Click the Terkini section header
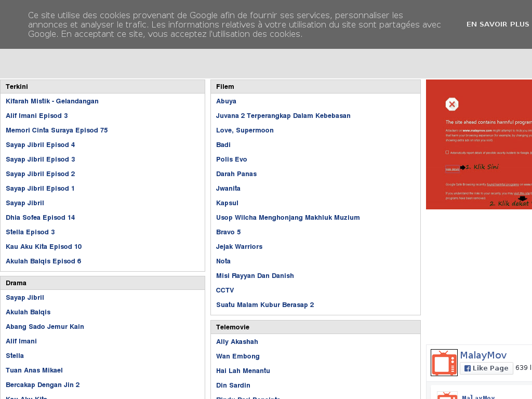Image resolution: width=532 pixels, height=399 pixels. point(102,87)
